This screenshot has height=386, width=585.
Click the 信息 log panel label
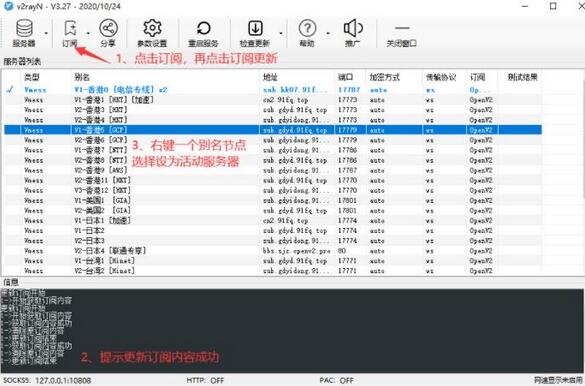(x=10, y=282)
